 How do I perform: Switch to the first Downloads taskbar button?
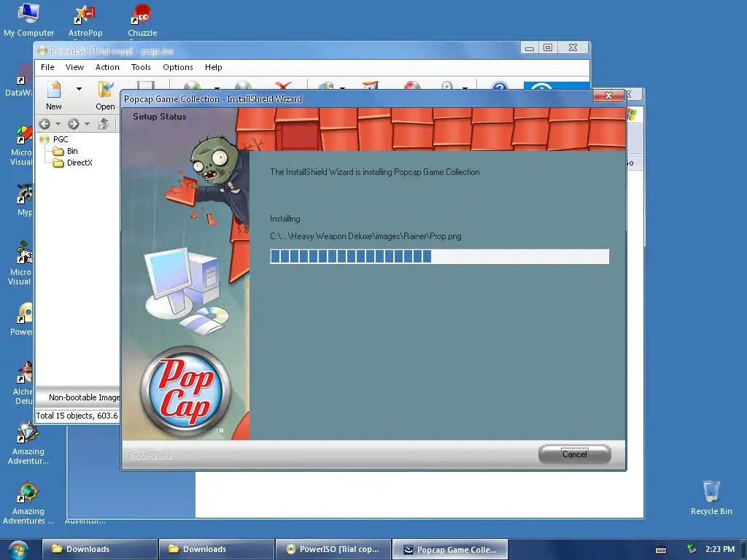coord(99,549)
